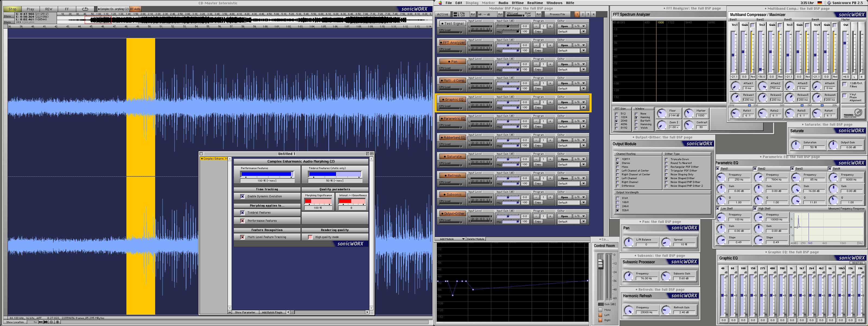The height and width of the screenshot is (326, 868).
Task: Click the Refresh Gain knob
Action: coord(666,310)
